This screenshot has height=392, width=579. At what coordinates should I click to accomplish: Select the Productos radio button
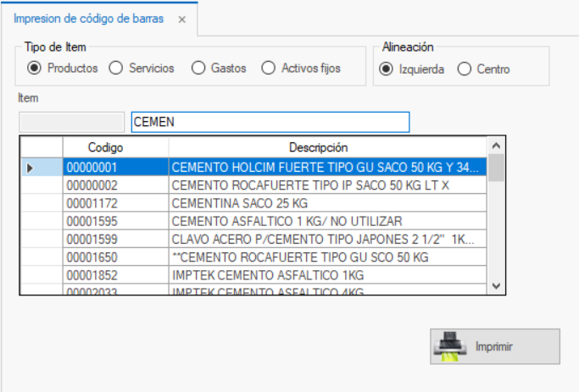[x=35, y=68]
